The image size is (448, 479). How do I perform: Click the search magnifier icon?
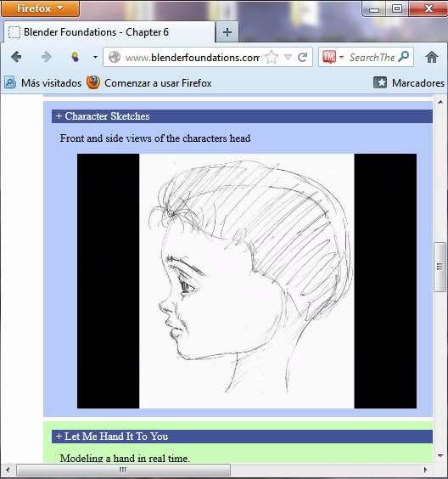coord(404,57)
